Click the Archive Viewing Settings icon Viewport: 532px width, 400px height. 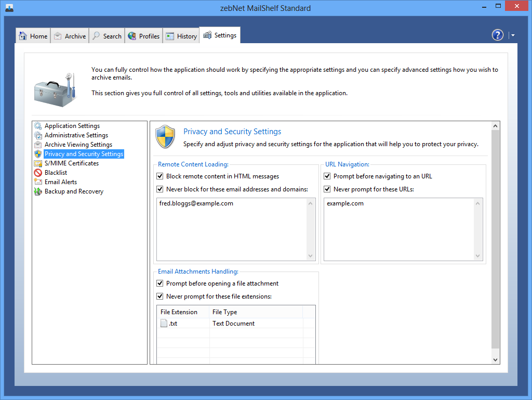coord(38,145)
